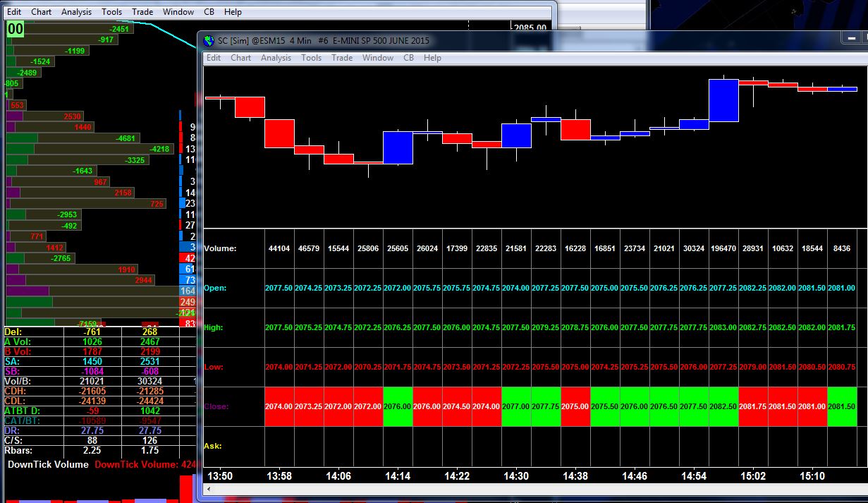Open Analysis menu in the front ESM15 window
This screenshot has height=503, width=868.
(276, 58)
